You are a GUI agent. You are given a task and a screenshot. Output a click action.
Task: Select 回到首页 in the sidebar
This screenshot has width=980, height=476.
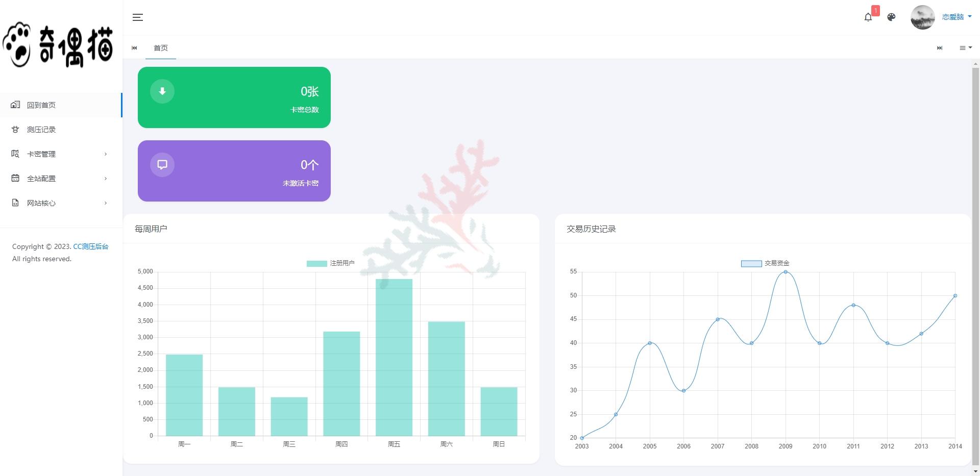61,105
